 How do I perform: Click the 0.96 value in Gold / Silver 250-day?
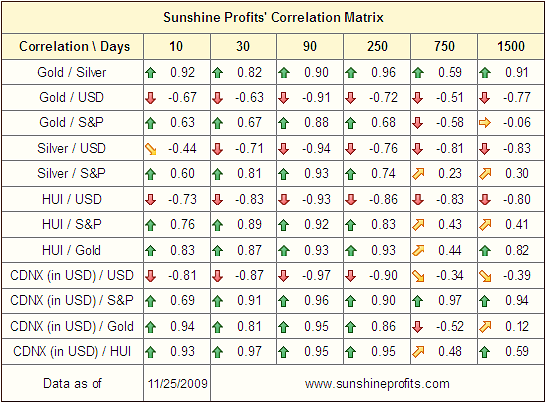pos(383,73)
